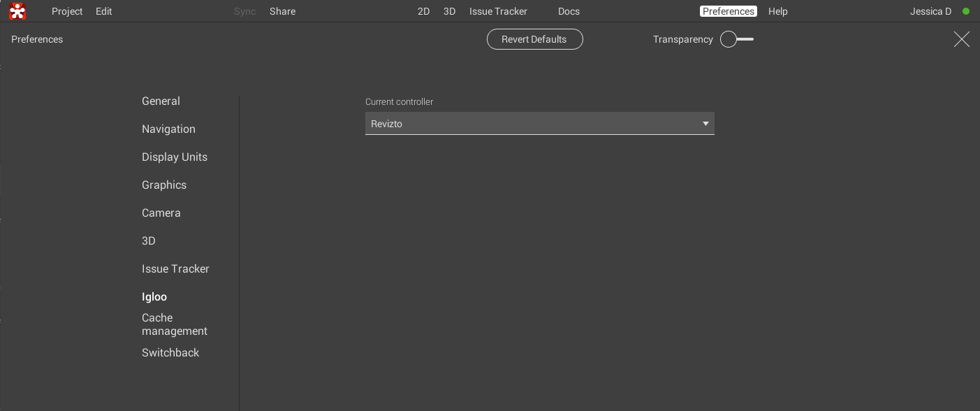Click the Revert Defaults button
Viewport: 980px width, 411px height.
coord(534,40)
